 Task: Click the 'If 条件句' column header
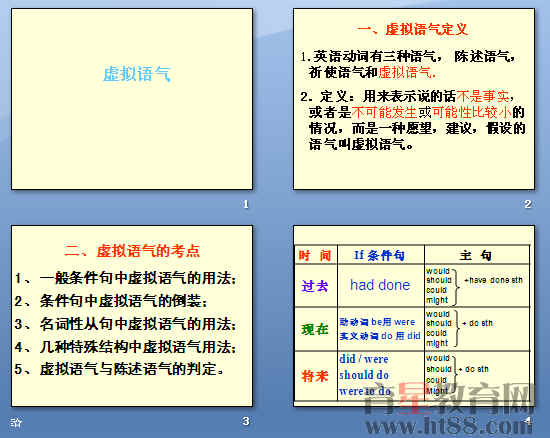click(x=380, y=255)
